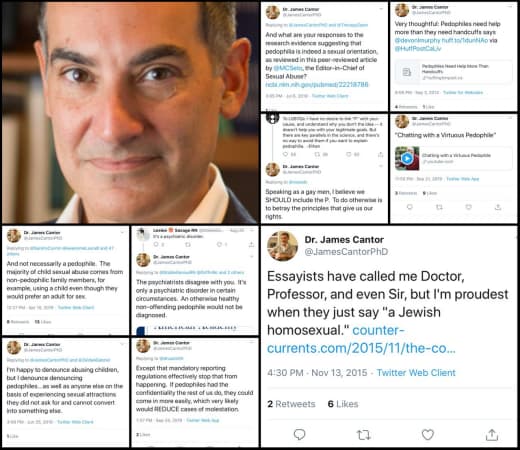This screenshot has height=450, width=520.
Task: Click the large portrait photo
Action: [x=130, y=112]
